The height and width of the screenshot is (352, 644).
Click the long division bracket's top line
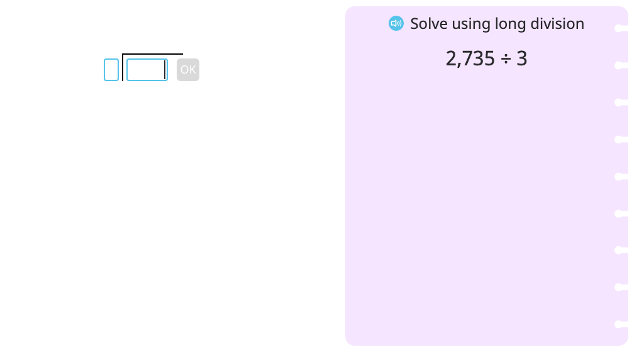point(152,54)
